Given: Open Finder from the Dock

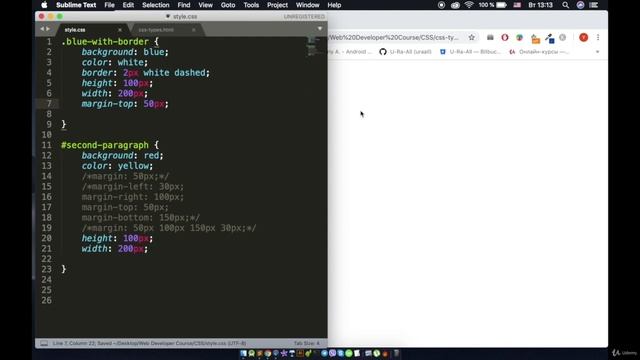Looking at the screenshot, I should coord(243,353).
